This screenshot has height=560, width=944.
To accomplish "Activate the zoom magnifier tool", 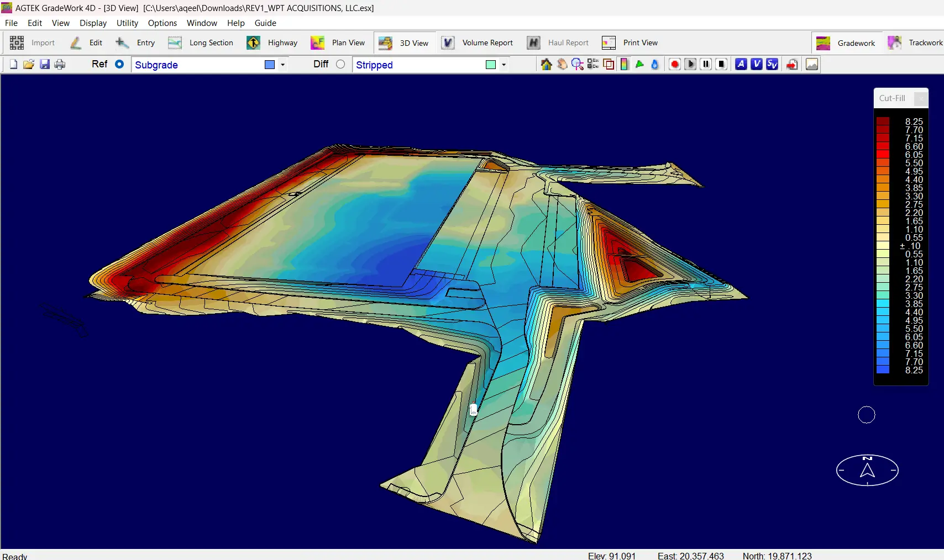I will [577, 65].
